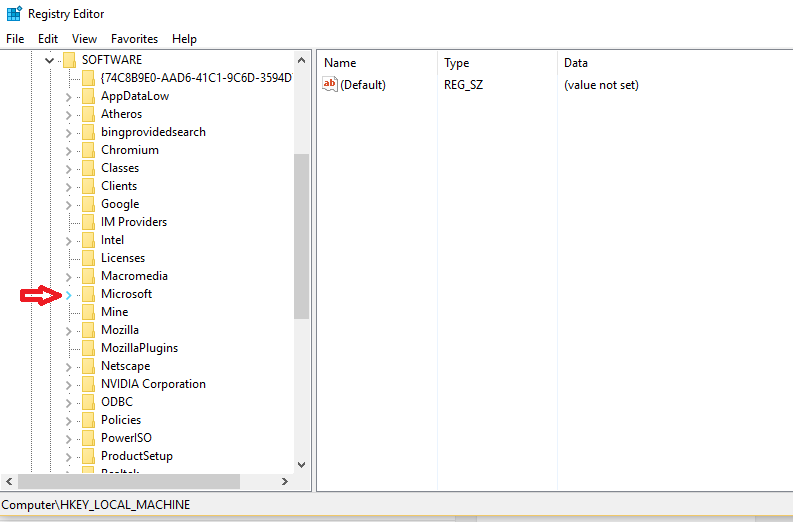Click the Data column header
Image resolution: width=793 pixels, height=522 pixels.
tap(576, 63)
